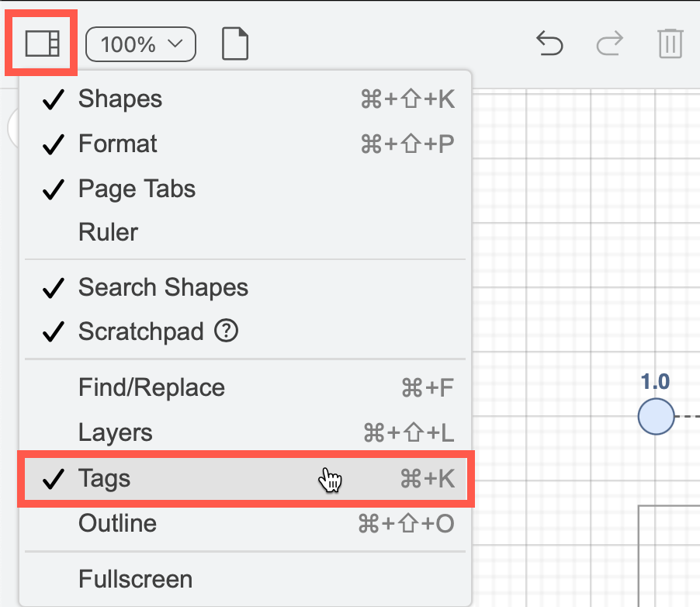This screenshot has width=700, height=607.
Task: Redo the last action
Action: pos(610,44)
